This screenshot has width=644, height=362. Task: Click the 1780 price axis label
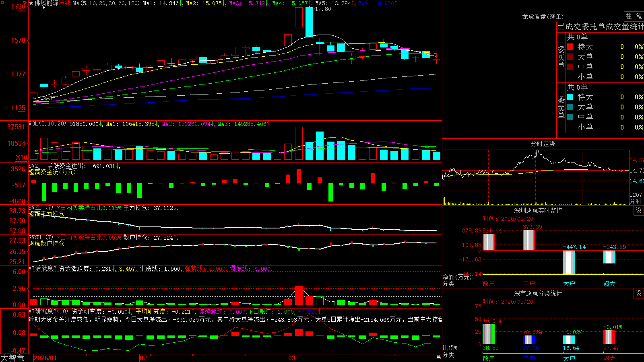tap(18, 6)
